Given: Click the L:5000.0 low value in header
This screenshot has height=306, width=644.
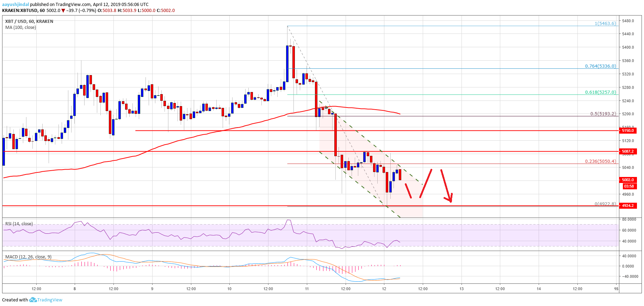Looking at the screenshot, I should point(147,11).
